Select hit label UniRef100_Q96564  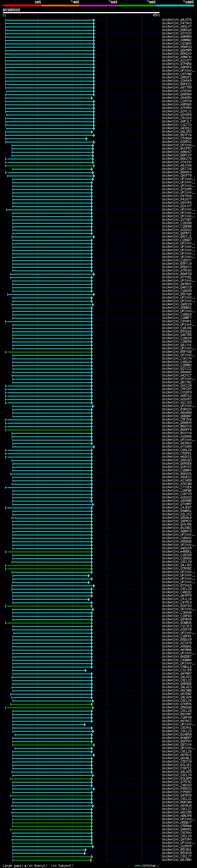coord(177,94)
